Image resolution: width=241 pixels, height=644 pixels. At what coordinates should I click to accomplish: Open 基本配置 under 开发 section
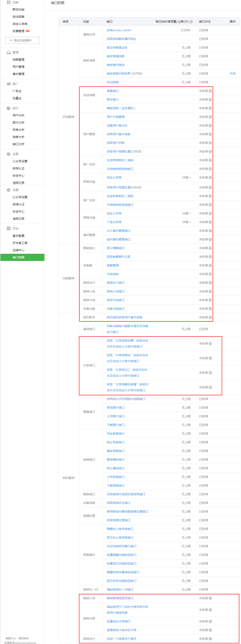coord(19,236)
